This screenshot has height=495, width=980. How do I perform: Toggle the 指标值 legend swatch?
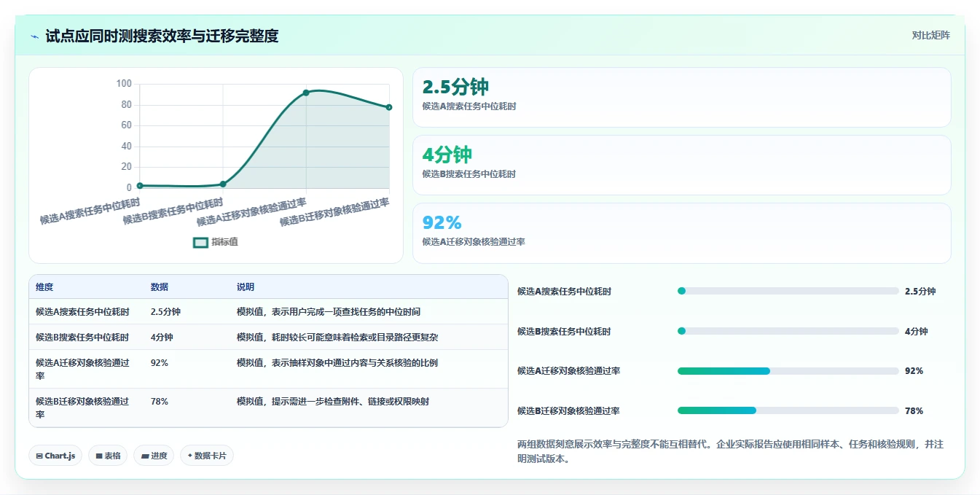tap(200, 242)
